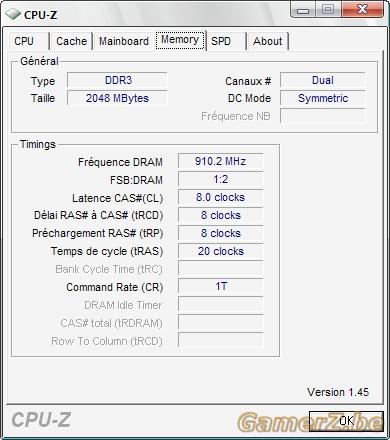
Task: Select the 2048 MBytes Taille field
Action: point(117,98)
